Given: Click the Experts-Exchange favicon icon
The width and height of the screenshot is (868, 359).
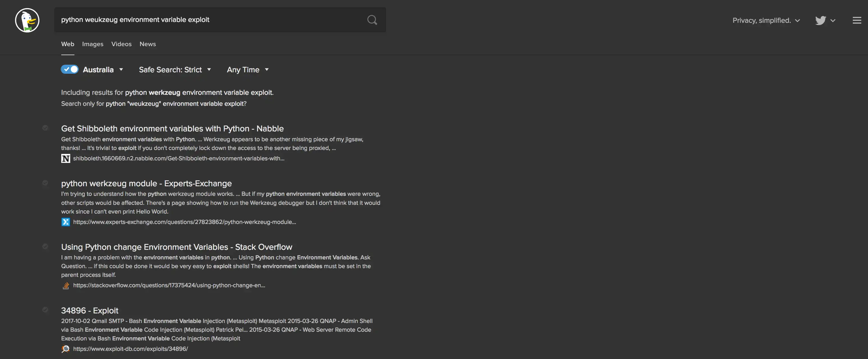Looking at the screenshot, I should pyautogui.click(x=66, y=222).
